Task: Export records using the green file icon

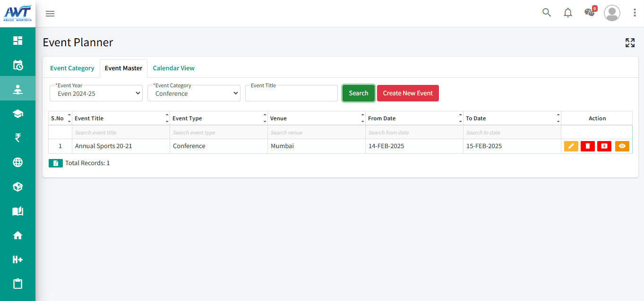Action: click(56, 163)
